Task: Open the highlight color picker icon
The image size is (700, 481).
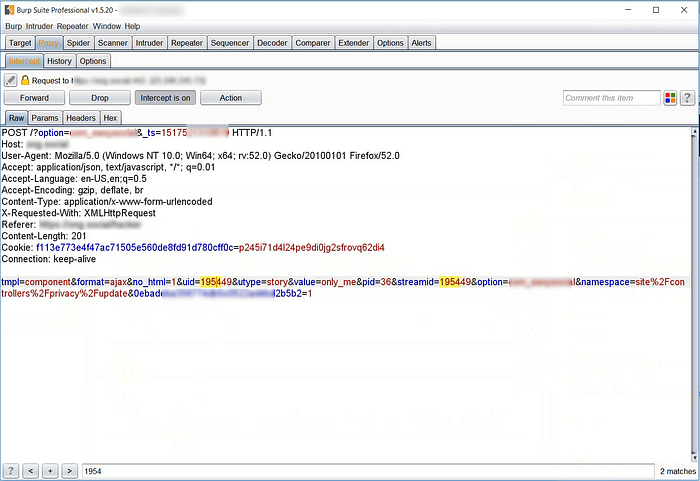Action: pos(670,98)
